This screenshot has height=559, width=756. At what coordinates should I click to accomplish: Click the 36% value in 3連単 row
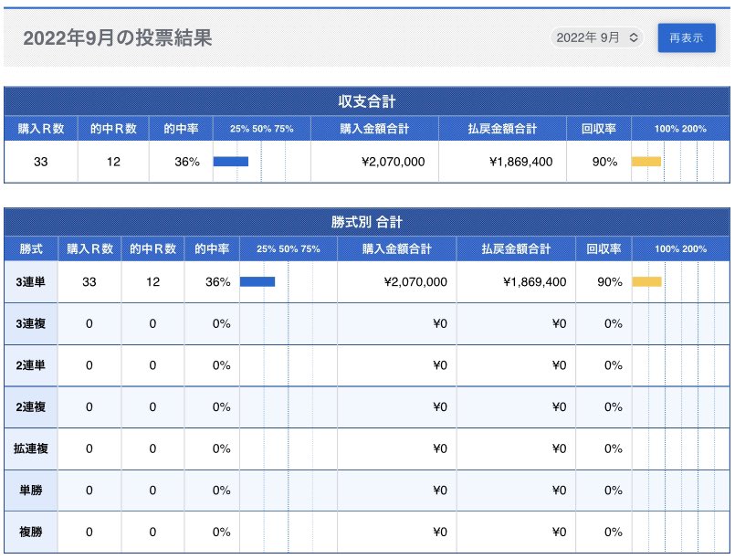pyautogui.click(x=218, y=281)
